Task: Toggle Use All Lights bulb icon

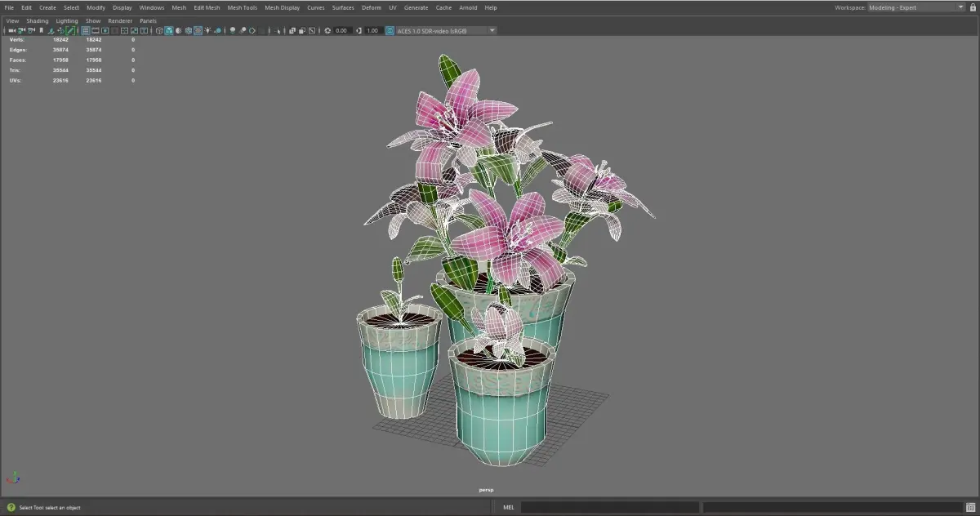Action: pos(207,30)
